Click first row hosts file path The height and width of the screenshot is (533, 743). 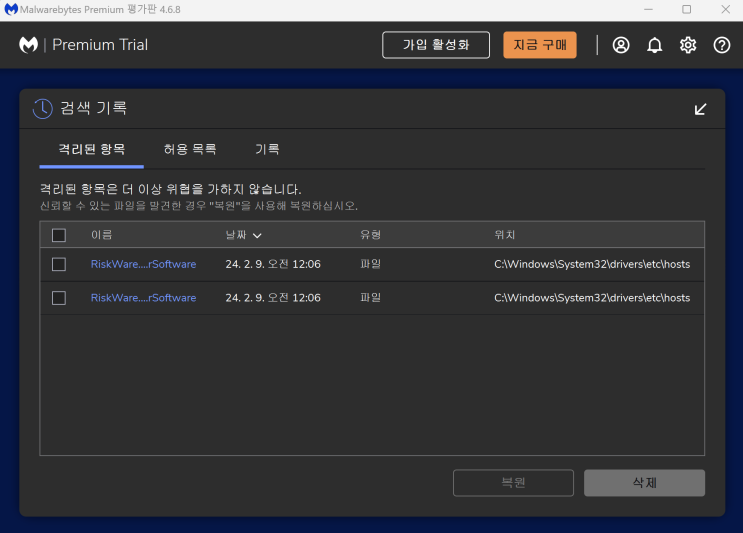(592, 264)
